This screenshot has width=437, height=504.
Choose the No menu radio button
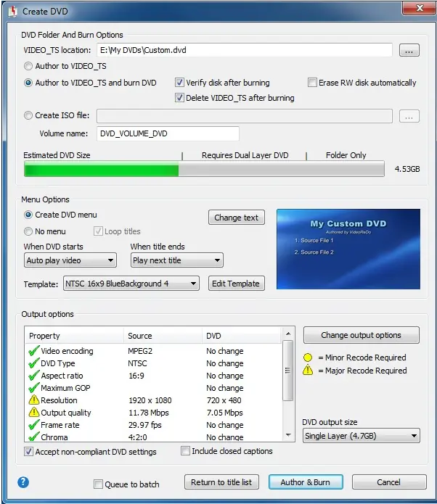click(x=29, y=231)
